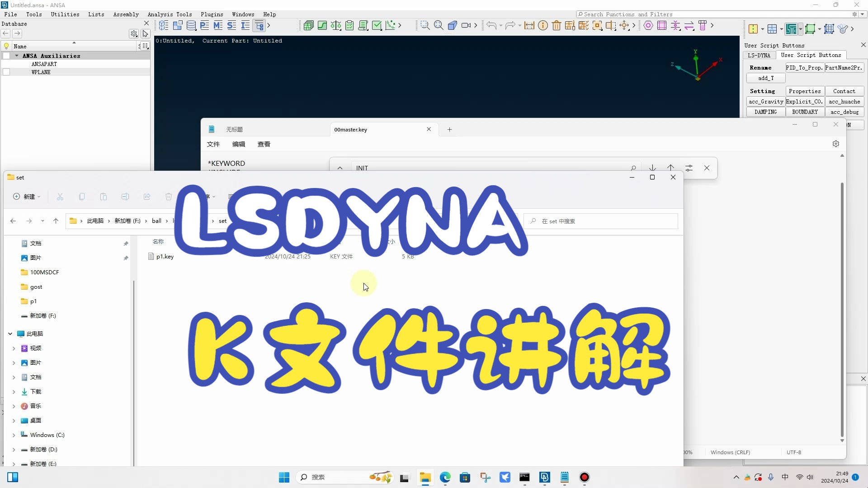868x488 pixels.
Task: Open the File menu in ANSA
Action: [10, 14]
